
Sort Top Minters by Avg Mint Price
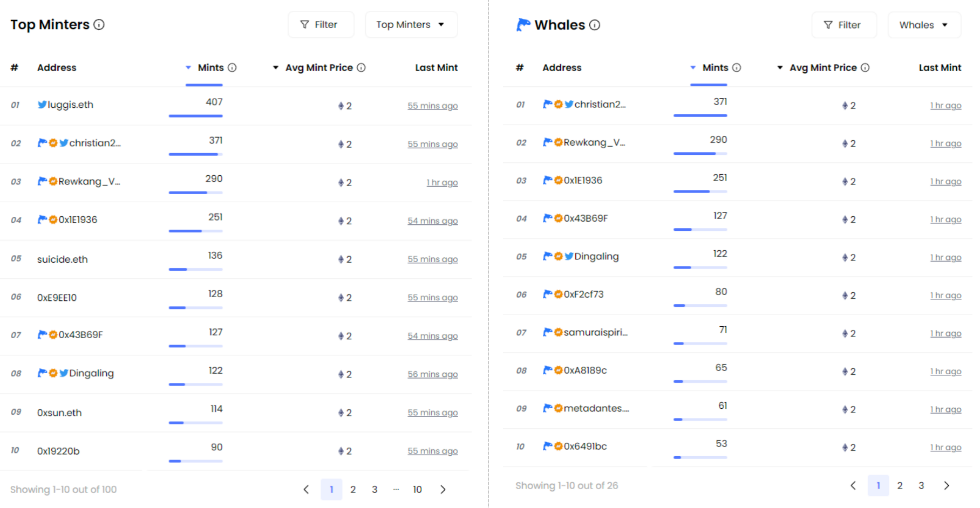319,67
